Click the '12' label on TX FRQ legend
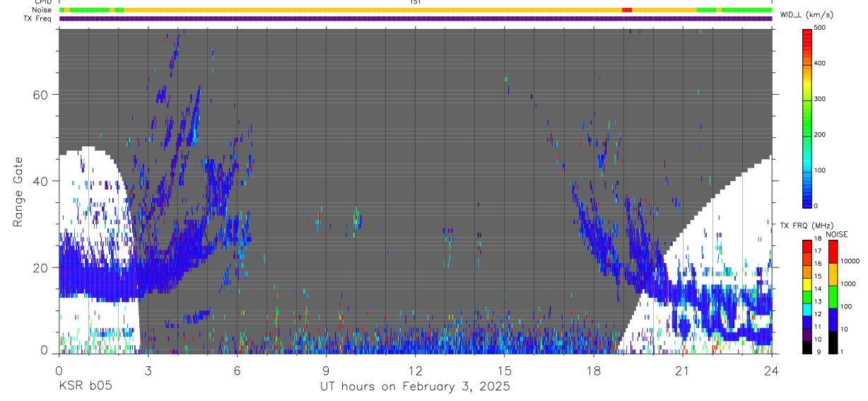Viewport: 868px width, 401px height. 818,314
